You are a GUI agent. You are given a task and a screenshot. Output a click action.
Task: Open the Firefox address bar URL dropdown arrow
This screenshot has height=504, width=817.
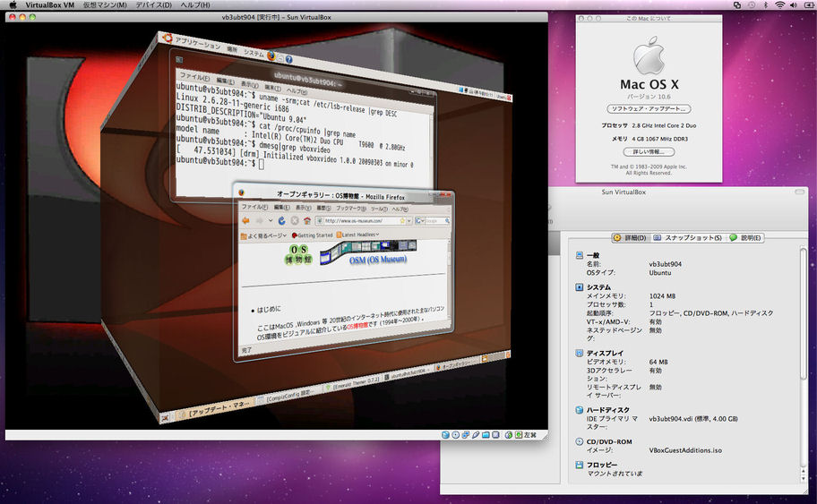coord(409,221)
